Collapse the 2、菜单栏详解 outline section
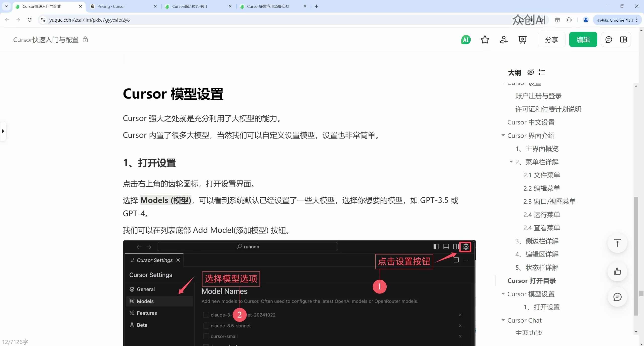The height and width of the screenshot is (346, 644). point(511,162)
